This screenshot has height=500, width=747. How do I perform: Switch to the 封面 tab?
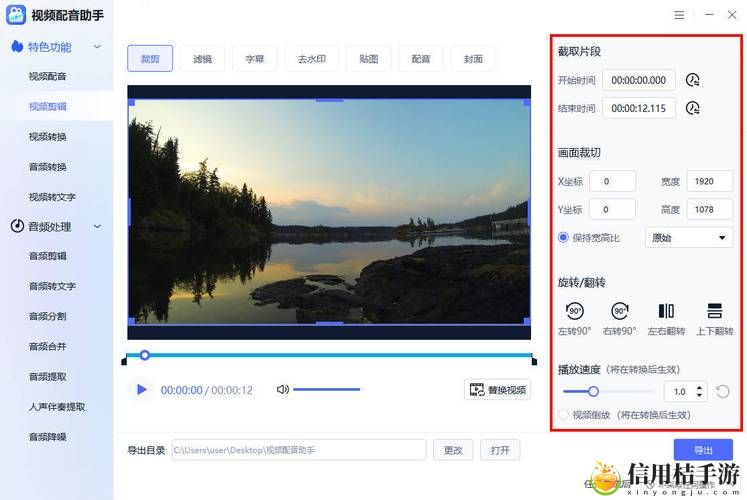pos(473,59)
